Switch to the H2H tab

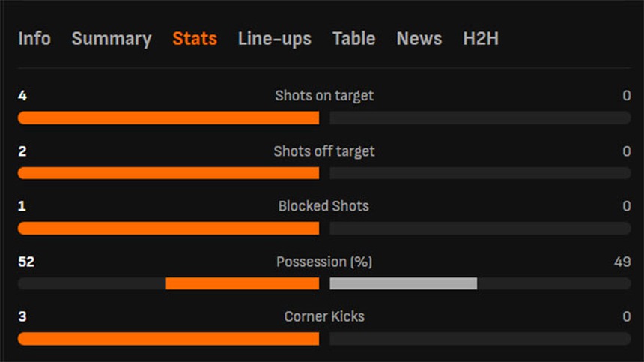[480, 39]
